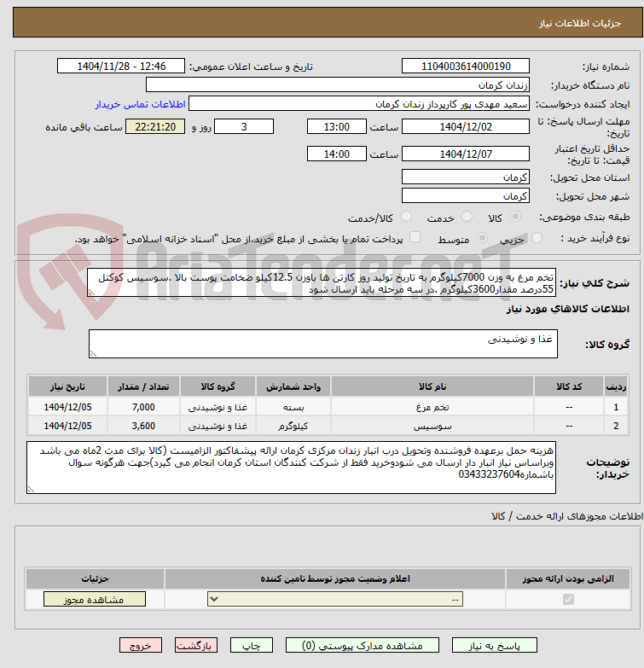This screenshot has width=644, height=668.
Task: Click the response deadline date 1404/12/02
Action: point(466,126)
